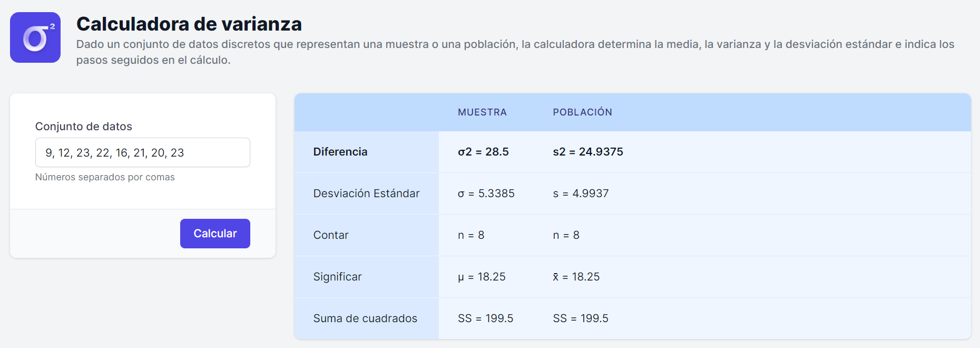This screenshot has width=980, height=348.
Task: Focus the Conjunto de datos input field
Action: (143, 152)
